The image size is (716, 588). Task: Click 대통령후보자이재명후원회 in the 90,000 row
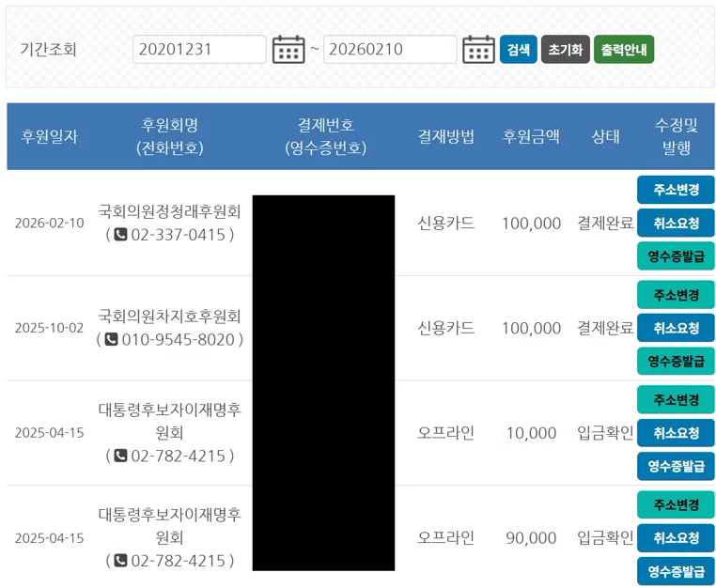point(169,526)
